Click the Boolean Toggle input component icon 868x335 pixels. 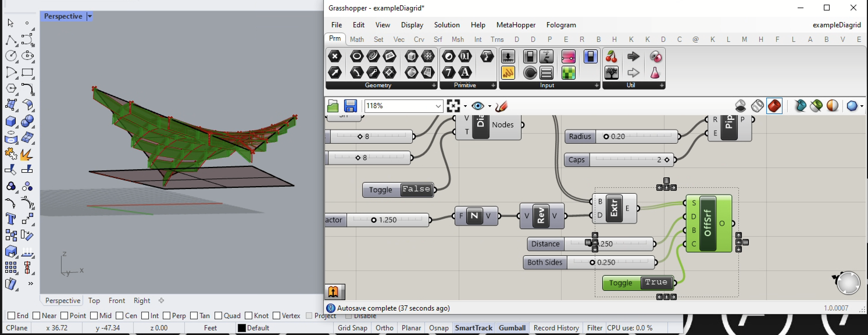(x=530, y=57)
